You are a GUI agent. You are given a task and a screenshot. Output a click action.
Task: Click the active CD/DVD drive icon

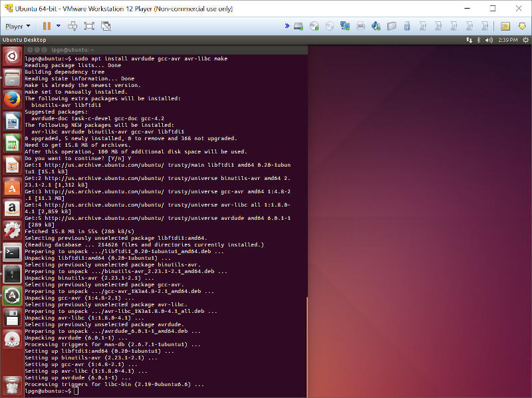[314, 26]
